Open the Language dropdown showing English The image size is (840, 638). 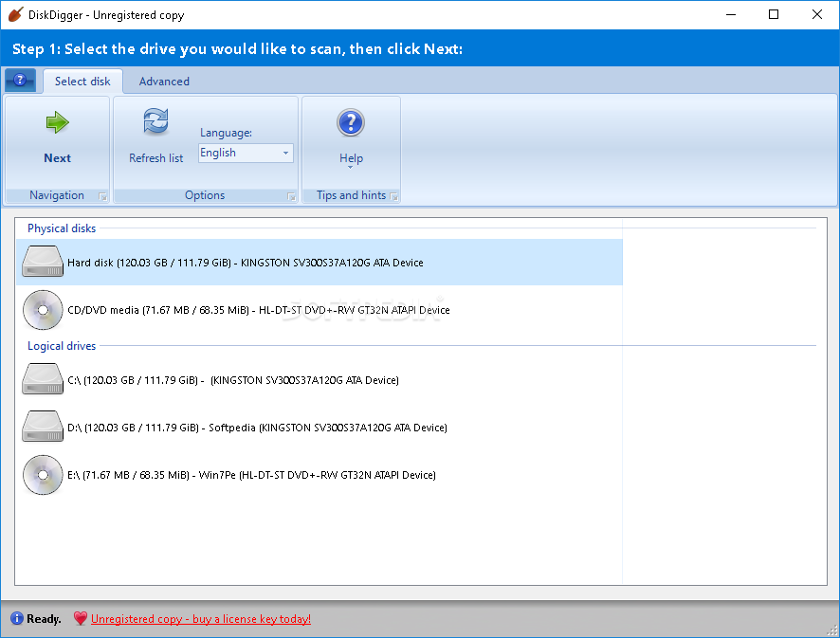[x=246, y=153]
